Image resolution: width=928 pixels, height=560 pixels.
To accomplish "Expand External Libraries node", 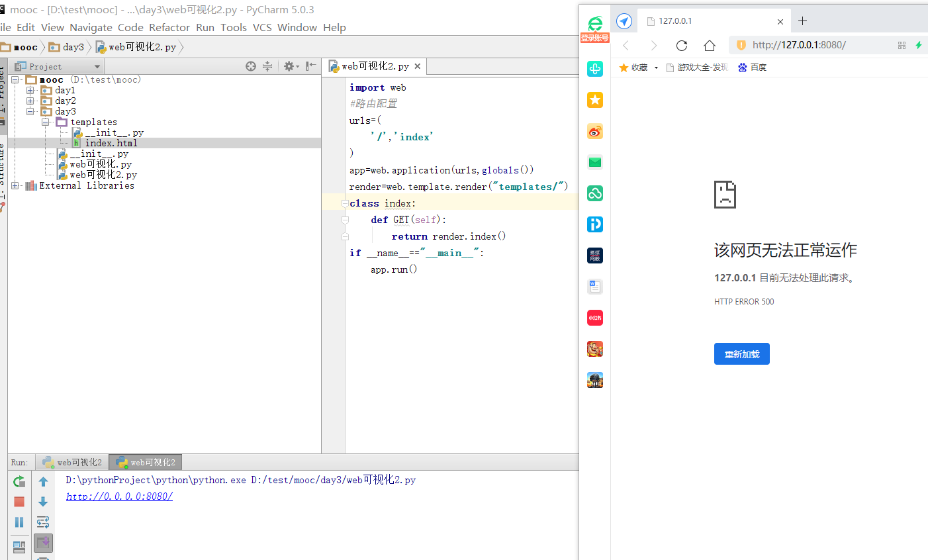I will [15, 185].
